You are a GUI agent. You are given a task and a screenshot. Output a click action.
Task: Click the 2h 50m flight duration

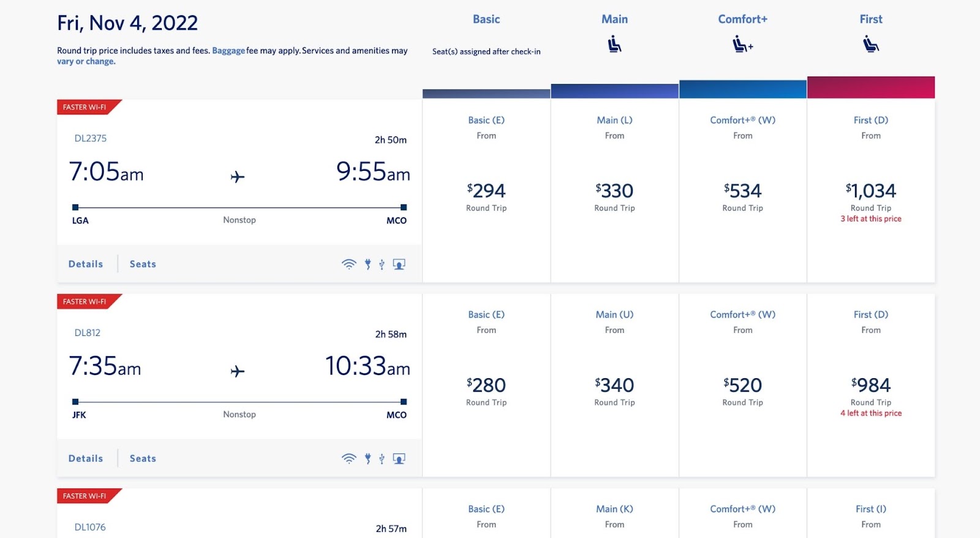click(x=391, y=140)
